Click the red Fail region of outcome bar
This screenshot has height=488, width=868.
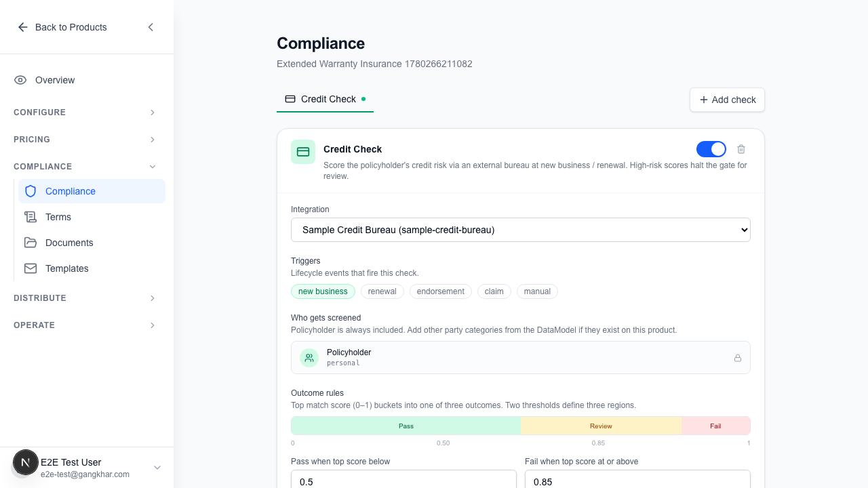click(715, 426)
